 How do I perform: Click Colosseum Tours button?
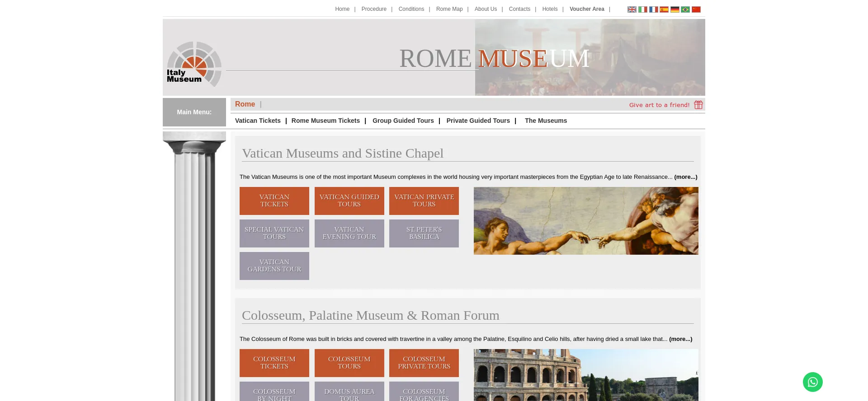349,363
